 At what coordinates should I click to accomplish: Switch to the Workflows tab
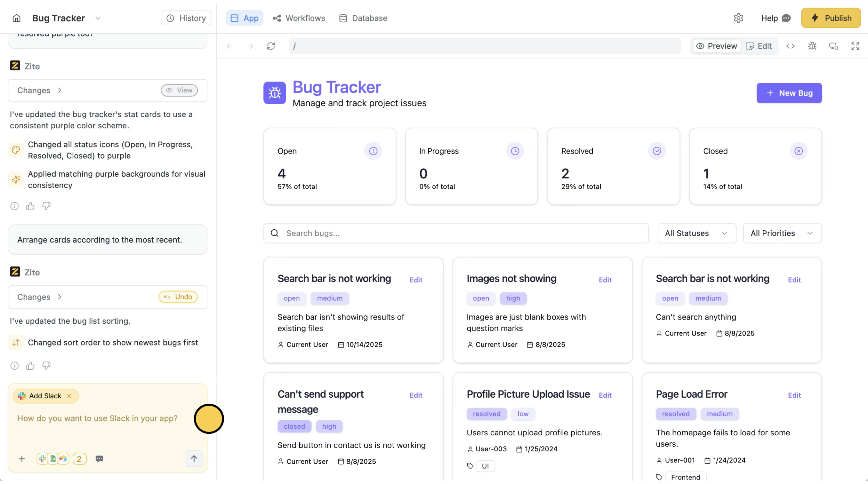coord(299,18)
